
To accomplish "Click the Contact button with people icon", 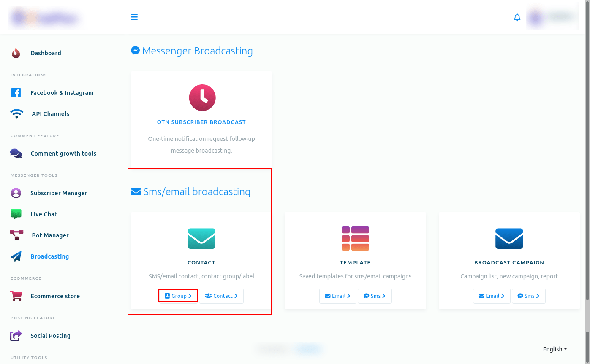I will (x=221, y=296).
